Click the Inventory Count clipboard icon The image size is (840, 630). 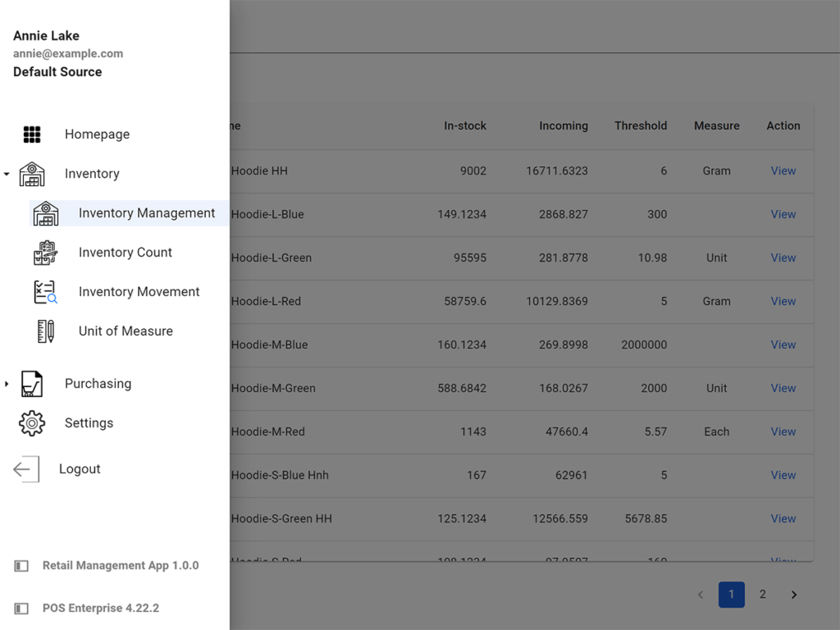click(47, 253)
